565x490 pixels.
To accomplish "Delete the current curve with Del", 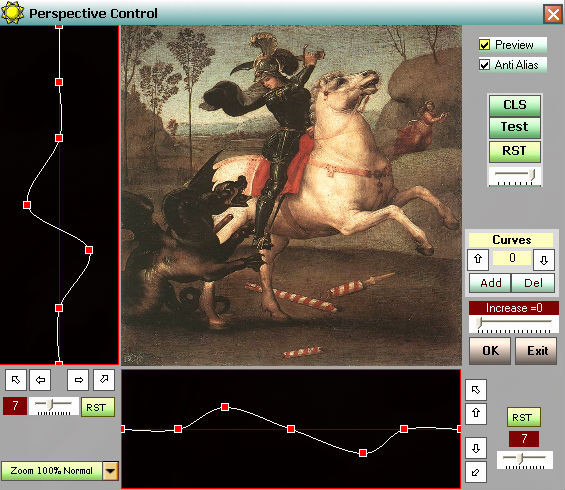I will pos(533,283).
